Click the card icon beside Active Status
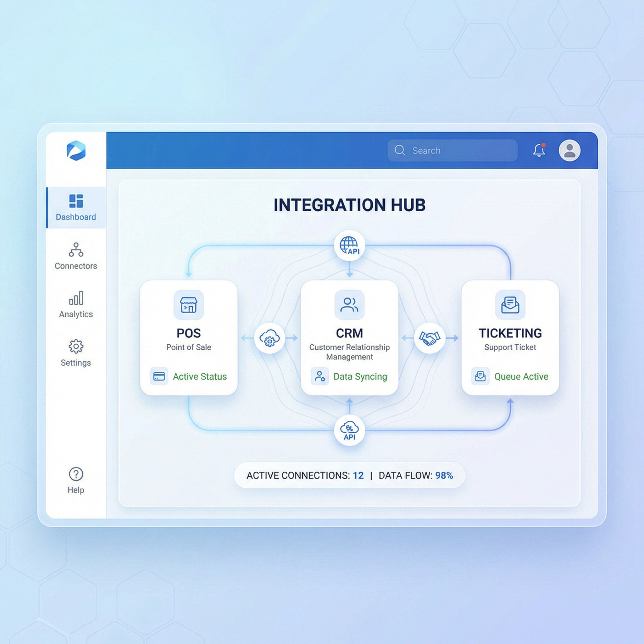 159,376
